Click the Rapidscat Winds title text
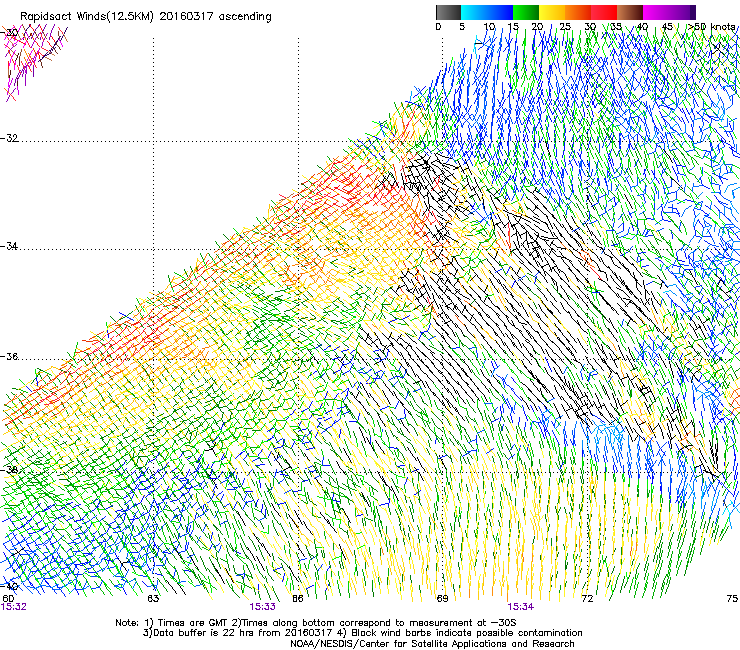740x650 pixels. click(x=145, y=16)
